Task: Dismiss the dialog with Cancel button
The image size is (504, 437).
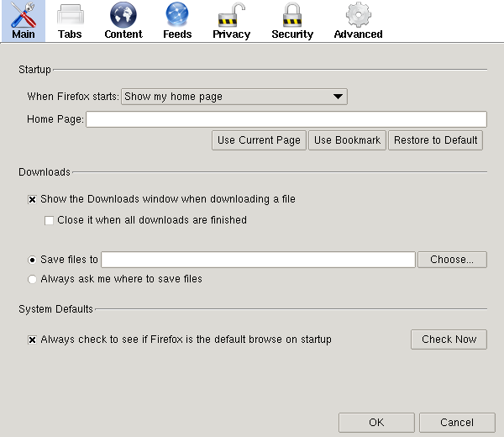Action: coord(457,423)
